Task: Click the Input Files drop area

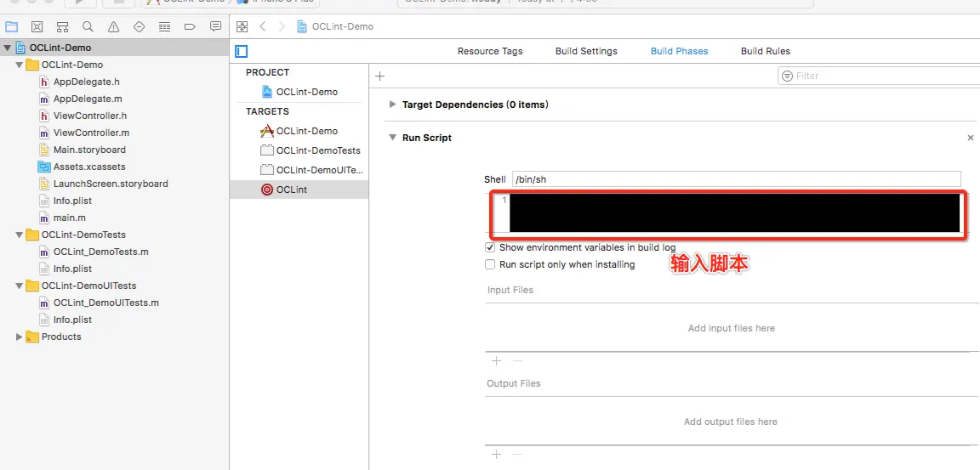Action: pyautogui.click(x=732, y=328)
